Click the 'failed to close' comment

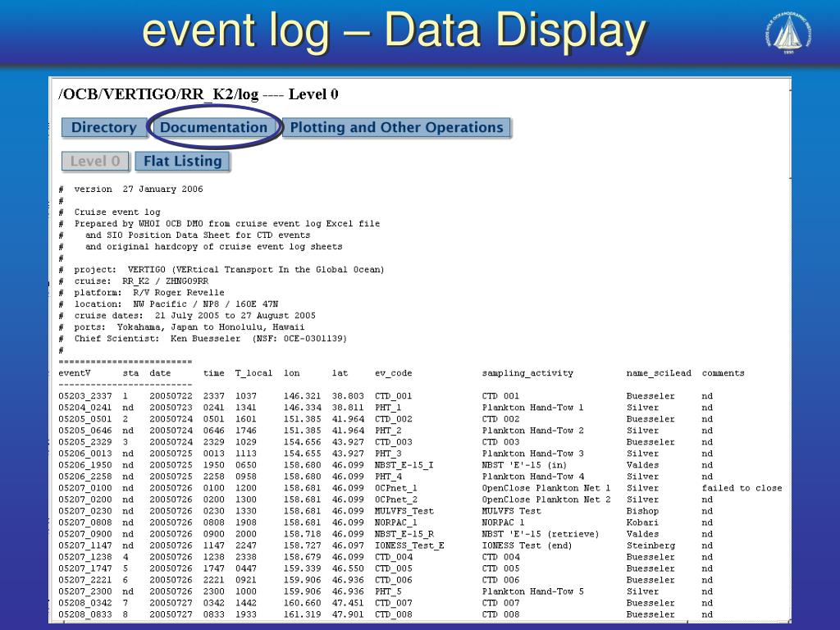(742, 488)
